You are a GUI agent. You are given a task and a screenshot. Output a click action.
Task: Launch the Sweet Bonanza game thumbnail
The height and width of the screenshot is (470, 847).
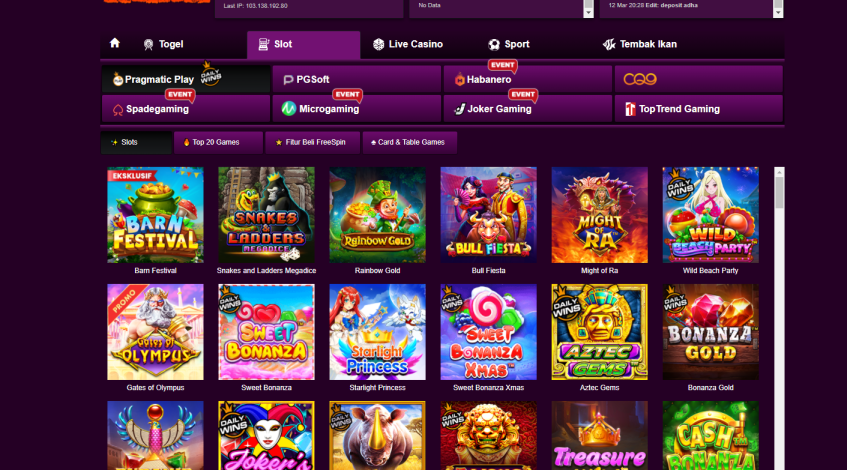266,332
